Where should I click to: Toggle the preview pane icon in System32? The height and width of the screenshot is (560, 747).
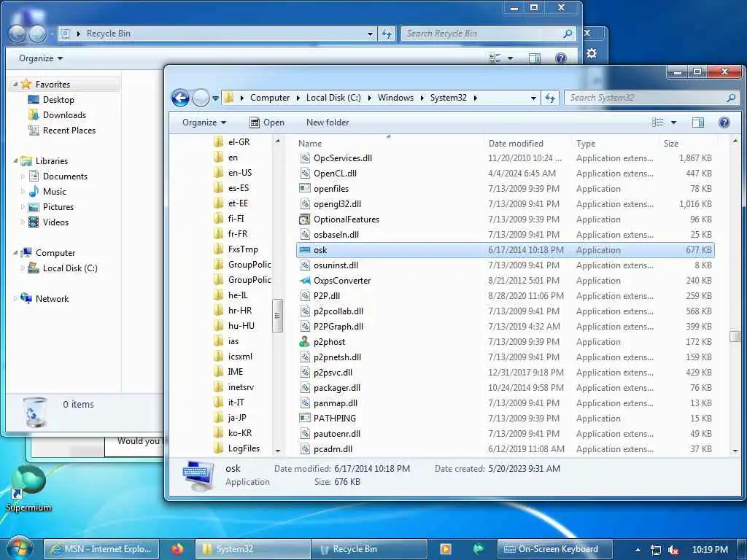point(698,122)
